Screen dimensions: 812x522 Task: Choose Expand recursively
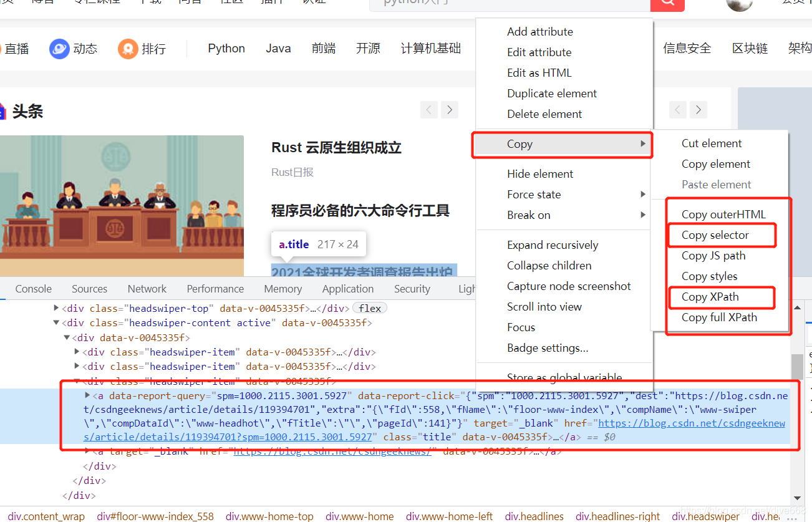tap(553, 245)
